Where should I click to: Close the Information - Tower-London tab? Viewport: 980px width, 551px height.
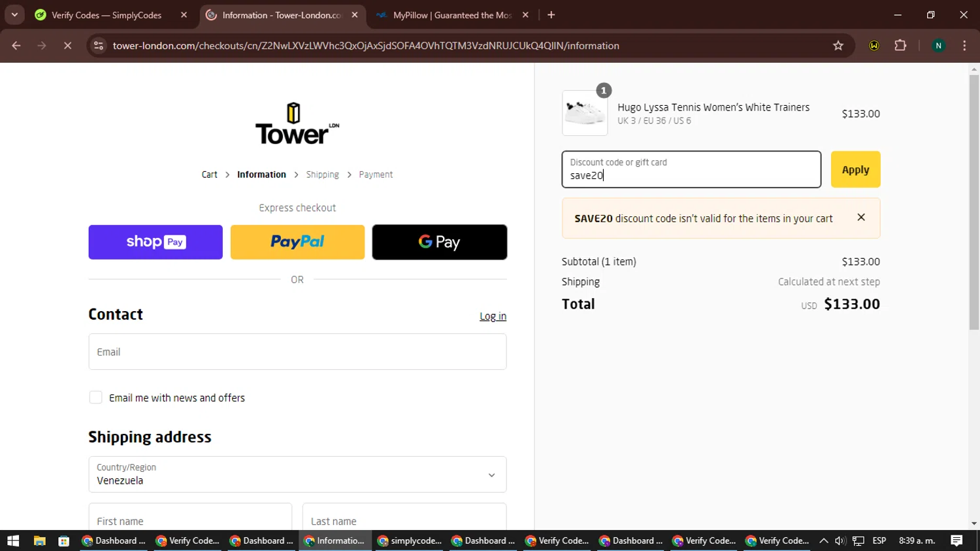355,15
